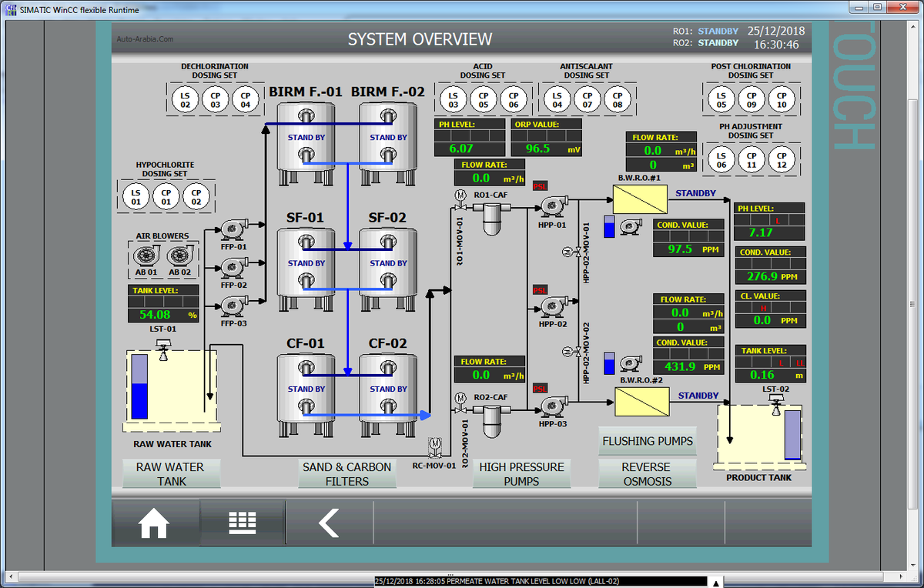Click the SF-01 sand filter vessel
Screen dimensions: 924x588
point(306,269)
